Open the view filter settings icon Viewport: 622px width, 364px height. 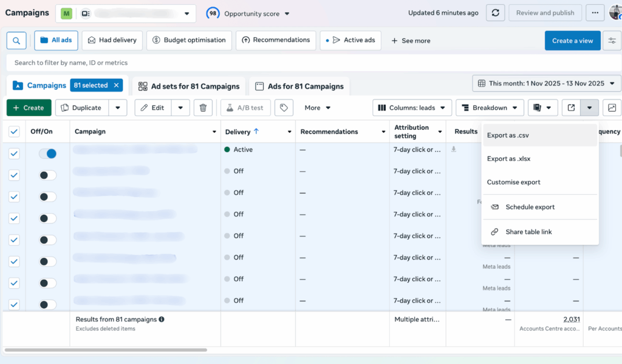pos(612,41)
